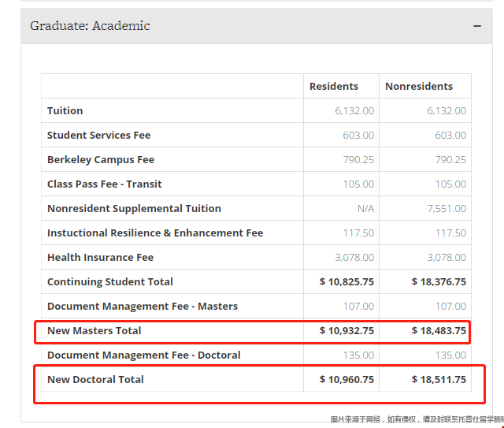Click the Berkeley Campus Fee label

[101, 160]
